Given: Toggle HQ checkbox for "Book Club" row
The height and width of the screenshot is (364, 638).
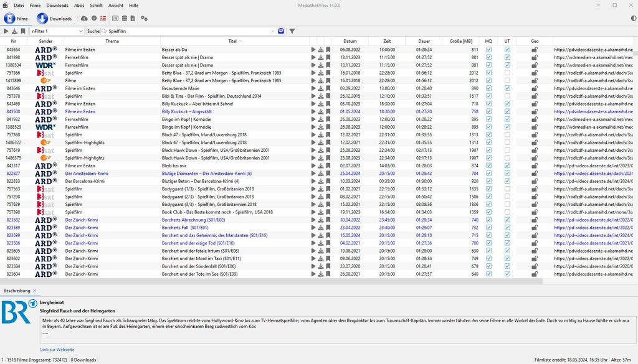Looking at the screenshot, I should point(488,212).
